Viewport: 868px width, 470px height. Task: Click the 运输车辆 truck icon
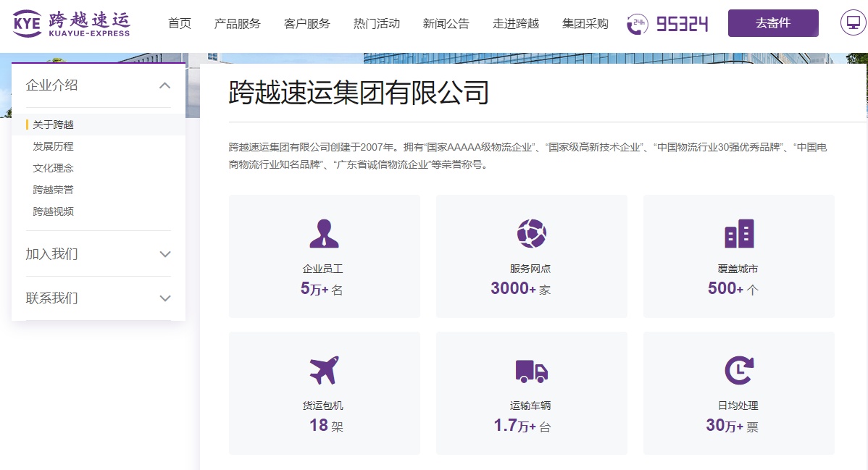coord(531,371)
